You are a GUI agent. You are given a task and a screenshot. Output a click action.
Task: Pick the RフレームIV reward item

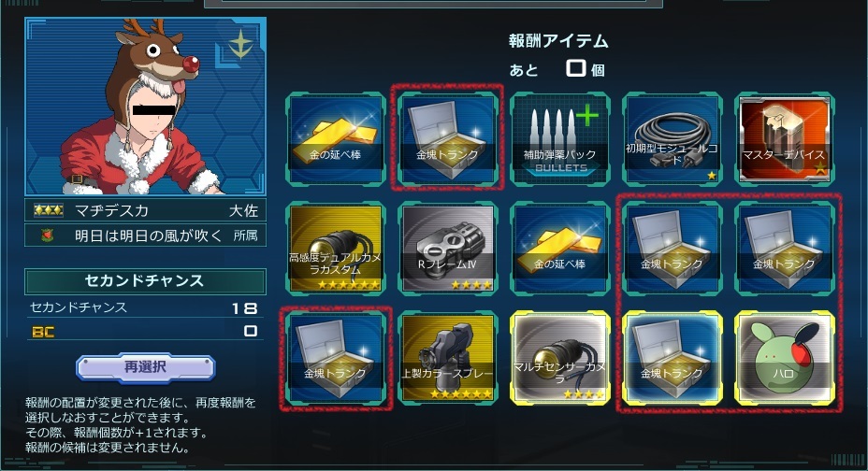448,249
